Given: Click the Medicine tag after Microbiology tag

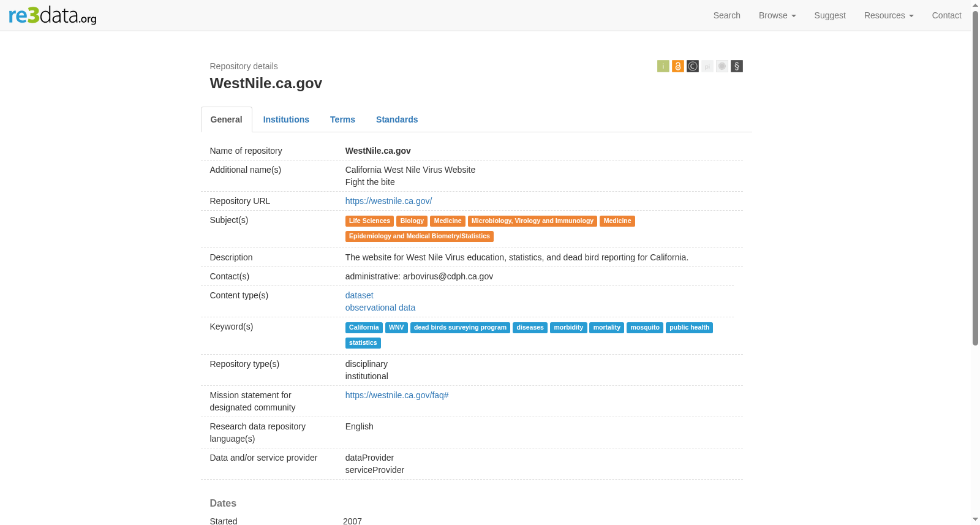Looking at the screenshot, I should [x=617, y=221].
